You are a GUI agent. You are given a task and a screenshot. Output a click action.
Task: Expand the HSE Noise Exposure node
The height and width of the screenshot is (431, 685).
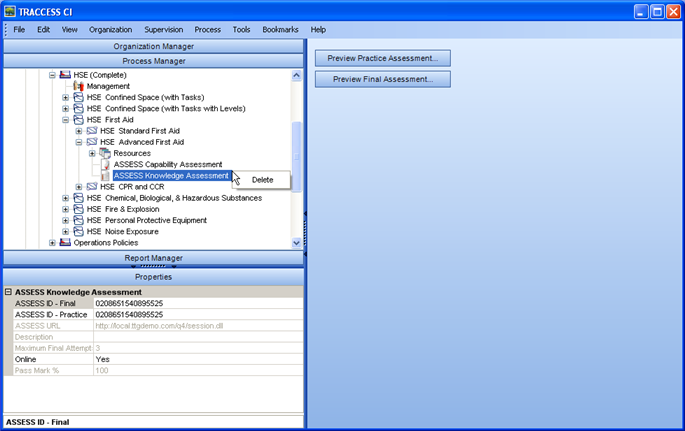click(x=65, y=231)
